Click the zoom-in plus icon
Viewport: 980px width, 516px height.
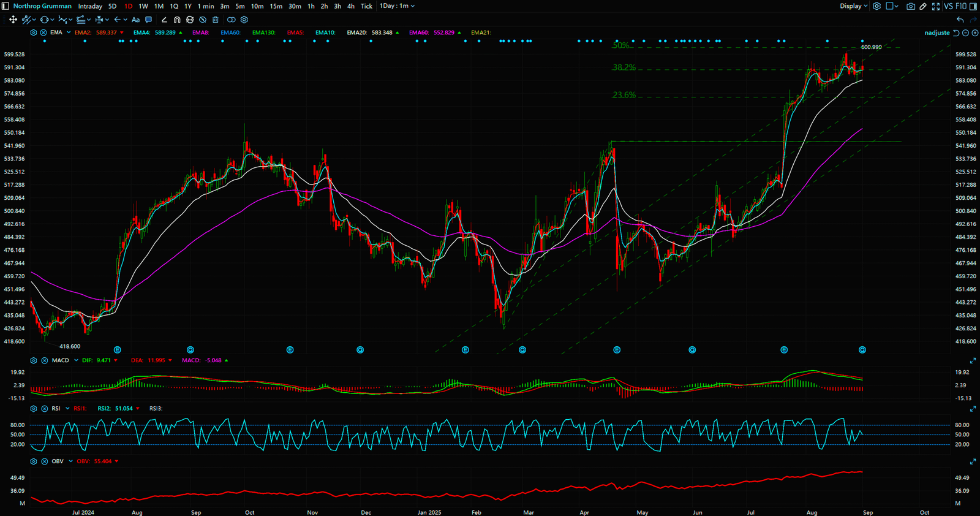[x=975, y=33]
